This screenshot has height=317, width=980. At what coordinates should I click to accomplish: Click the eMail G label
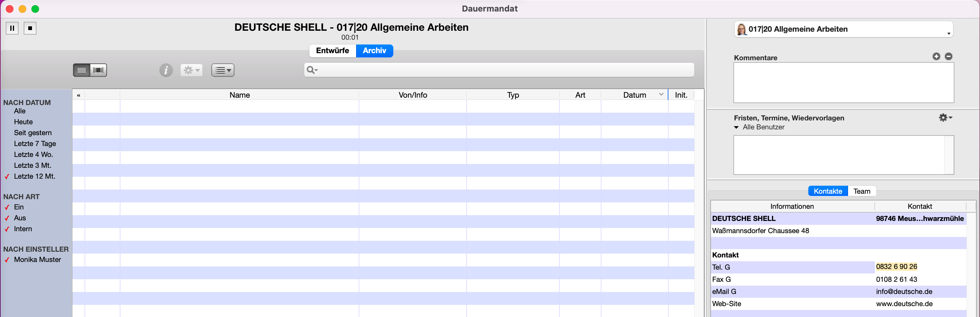724,292
